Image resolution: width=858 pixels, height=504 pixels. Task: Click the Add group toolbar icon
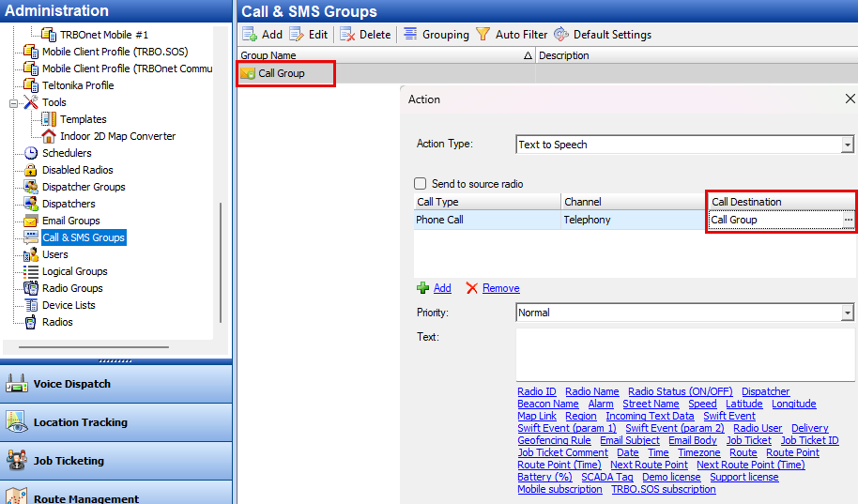(251, 35)
